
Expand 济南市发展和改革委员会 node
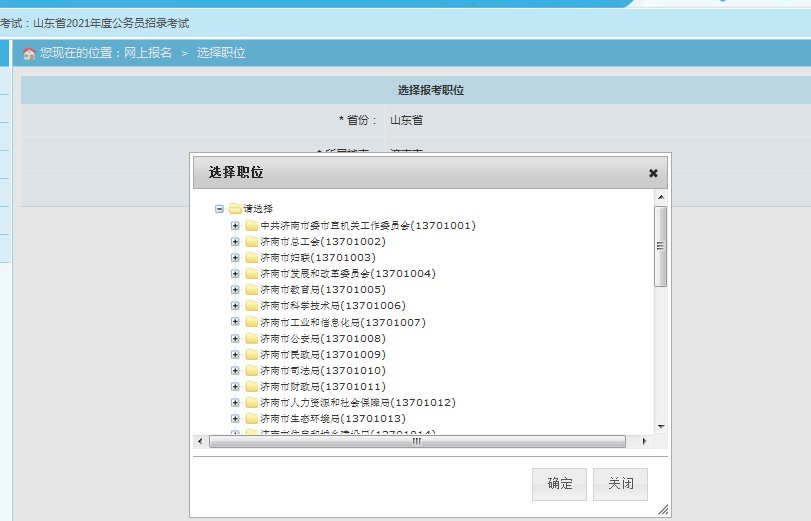[235, 274]
